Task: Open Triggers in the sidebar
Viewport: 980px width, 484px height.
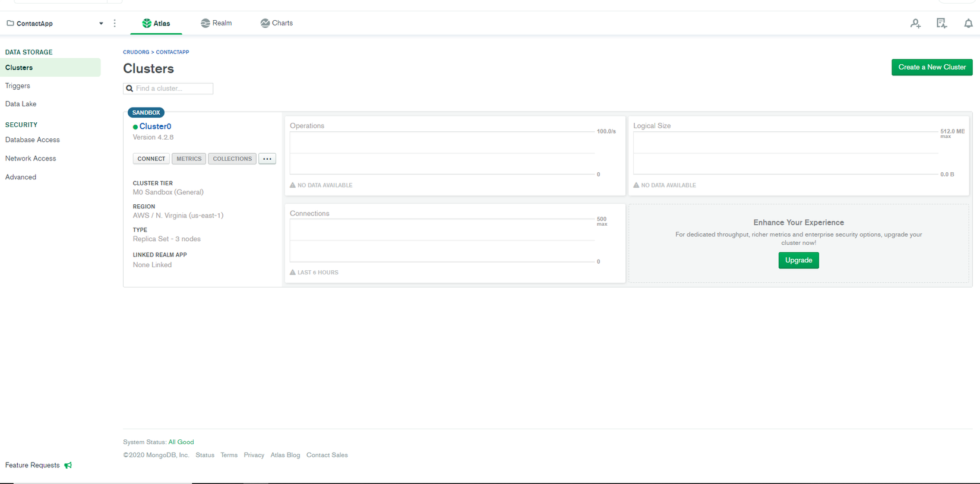Action: pyautogui.click(x=18, y=86)
